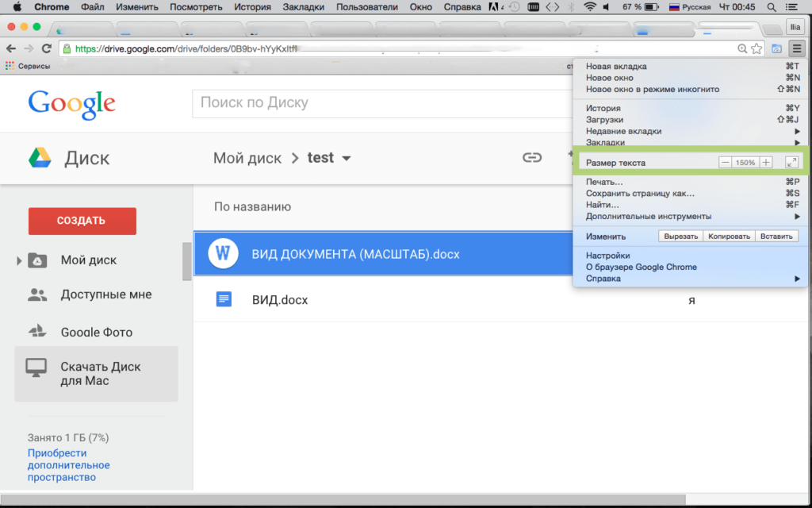Click the Ilia profile button
Viewport: 812px width, 508px height.
(x=795, y=26)
